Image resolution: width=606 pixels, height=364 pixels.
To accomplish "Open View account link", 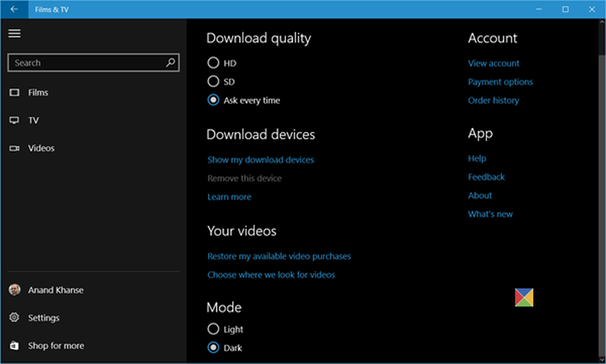I will click(493, 63).
